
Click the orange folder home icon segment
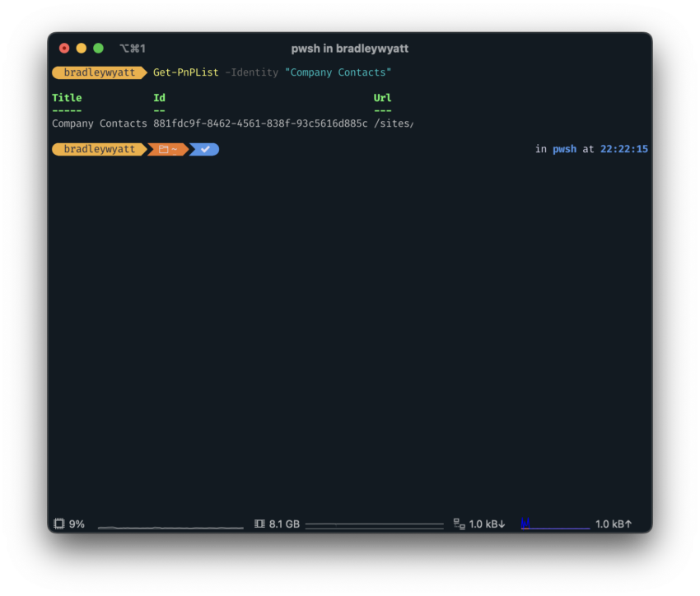click(x=168, y=150)
